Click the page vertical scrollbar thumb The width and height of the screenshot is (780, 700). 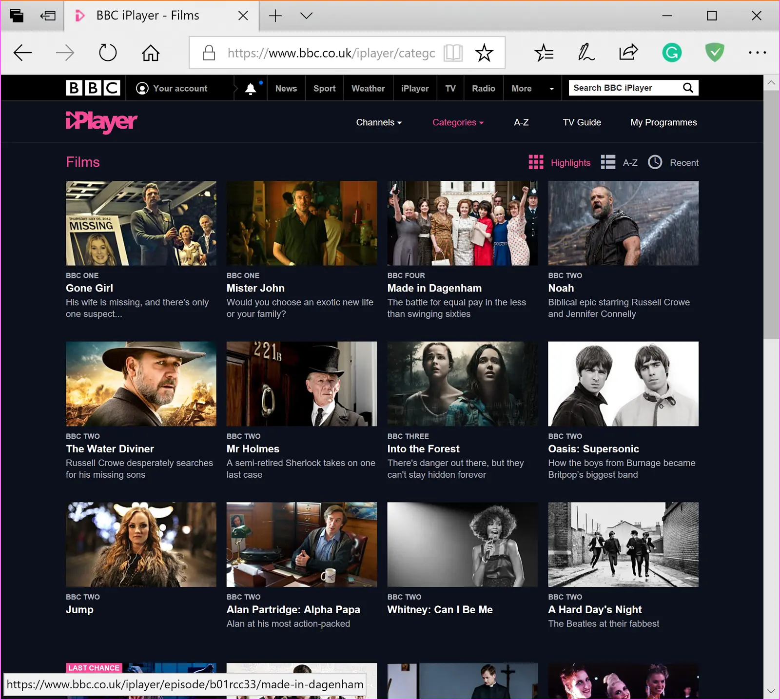(771, 214)
